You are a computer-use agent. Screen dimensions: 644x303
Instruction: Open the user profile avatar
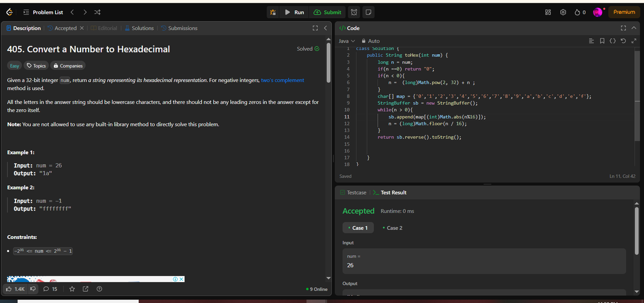coord(598,12)
